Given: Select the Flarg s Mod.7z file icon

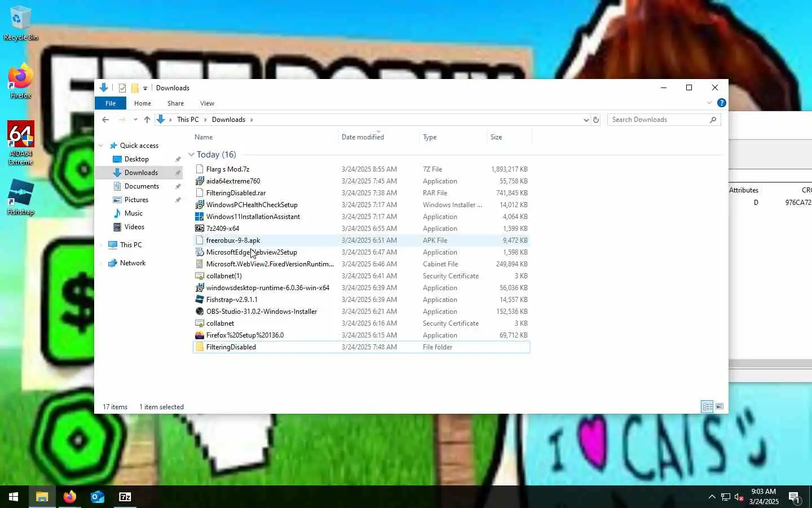Looking at the screenshot, I should pos(199,169).
